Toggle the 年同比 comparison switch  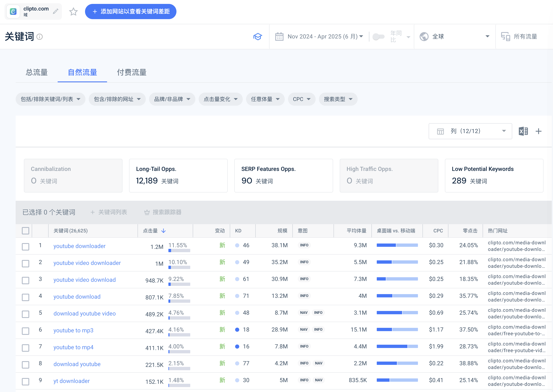coord(378,37)
